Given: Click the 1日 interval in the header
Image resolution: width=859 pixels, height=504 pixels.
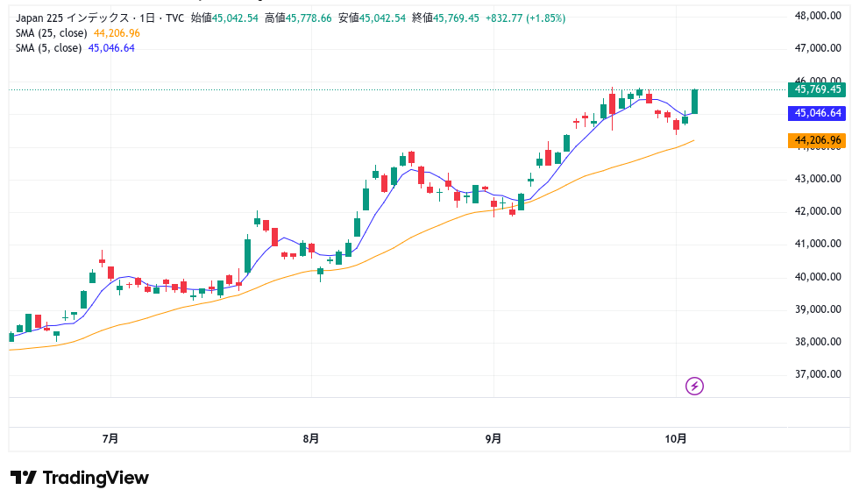Looking at the screenshot, I should (x=153, y=18).
